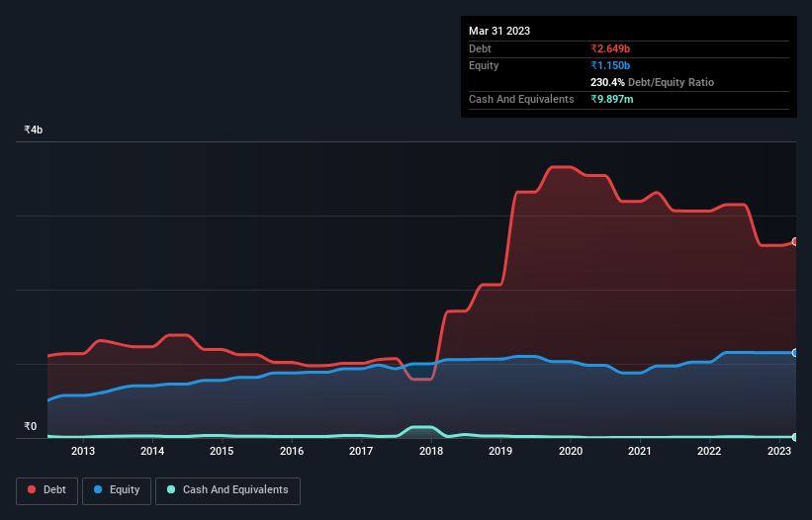Click the 2018 x-axis label

point(431,451)
